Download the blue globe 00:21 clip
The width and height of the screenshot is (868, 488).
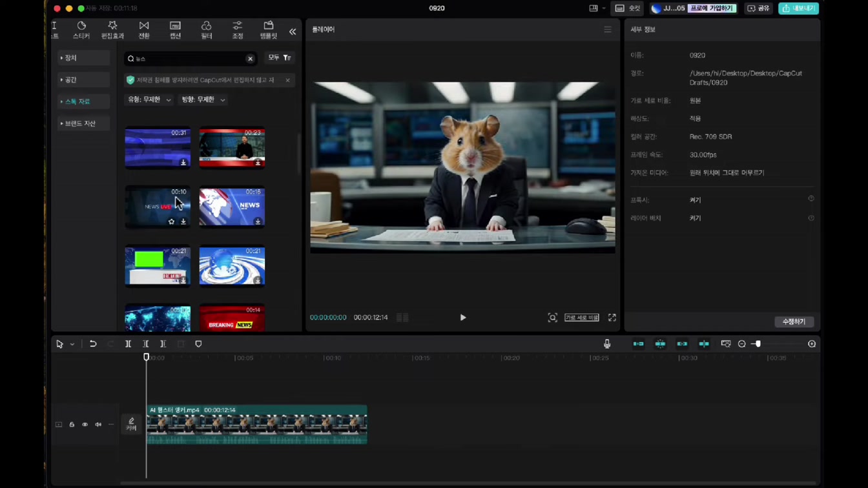(258, 280)
